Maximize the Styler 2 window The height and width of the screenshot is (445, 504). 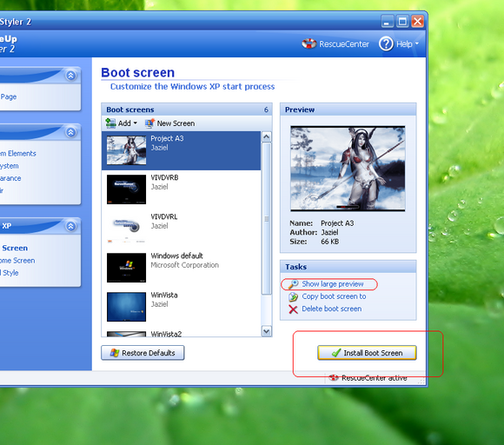tap(402, 22)
